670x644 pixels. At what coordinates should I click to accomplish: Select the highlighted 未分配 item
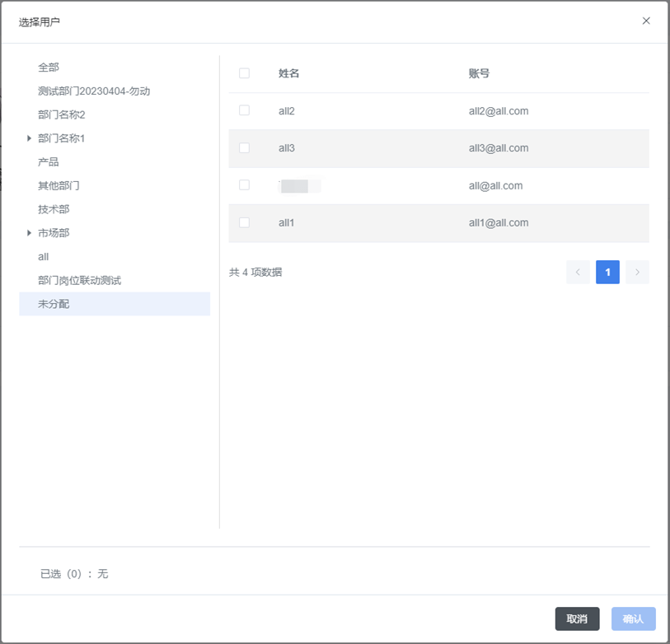point(115,304)
